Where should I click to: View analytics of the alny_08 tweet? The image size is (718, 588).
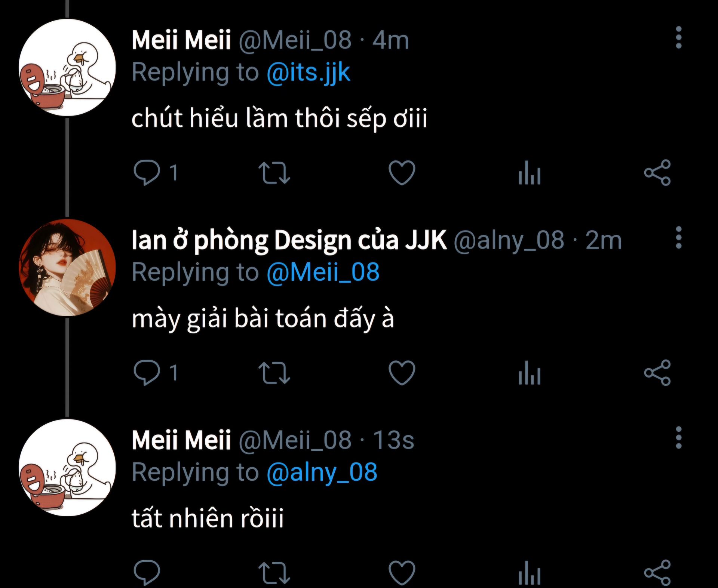530,373
